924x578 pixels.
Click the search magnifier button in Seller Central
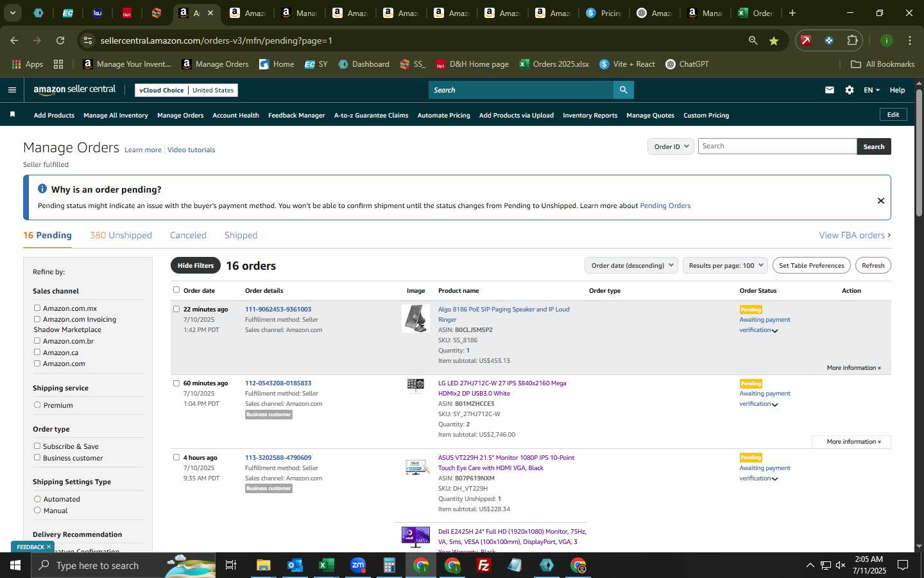click(x=623, y=90)
